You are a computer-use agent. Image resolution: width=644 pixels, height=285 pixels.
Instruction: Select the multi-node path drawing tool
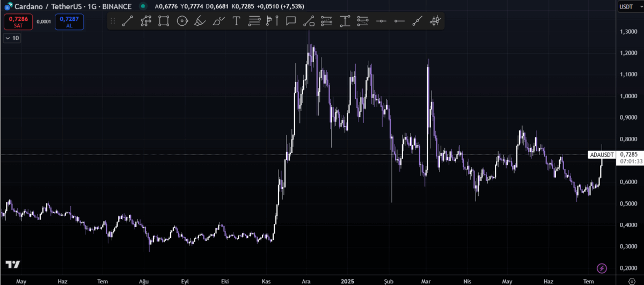(145, 21)
